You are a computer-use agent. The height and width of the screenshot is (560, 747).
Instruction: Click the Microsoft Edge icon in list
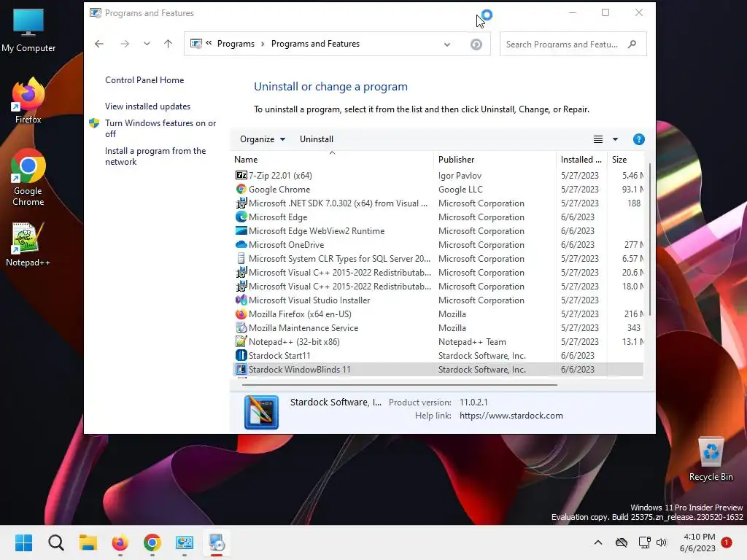[241, 217]
